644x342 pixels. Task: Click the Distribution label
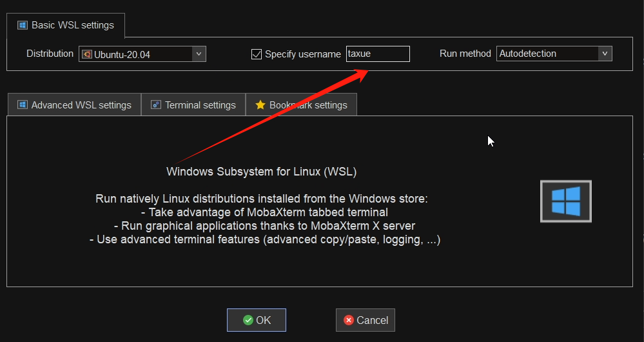click(x=50, y=54)
